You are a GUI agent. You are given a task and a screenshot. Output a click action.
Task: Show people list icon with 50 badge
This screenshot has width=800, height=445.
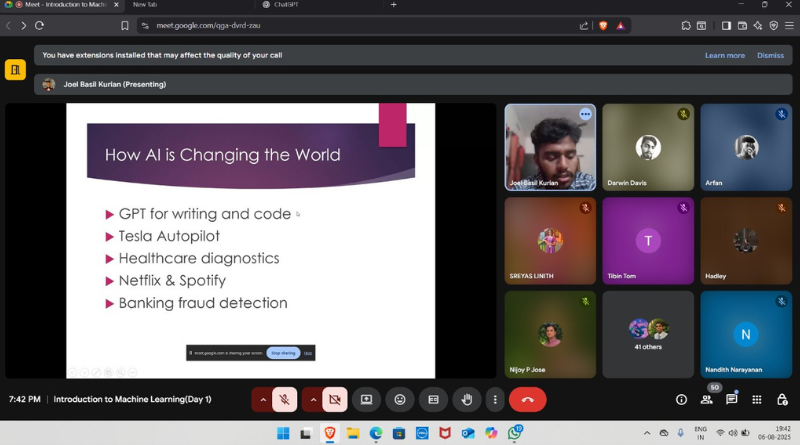[x=707, y=400]
